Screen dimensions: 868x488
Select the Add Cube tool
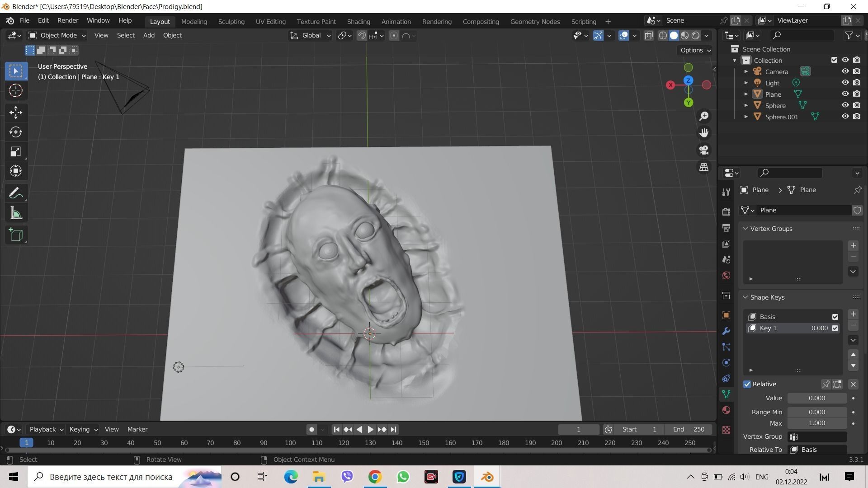pyautogui.click(x=15, y=234)
